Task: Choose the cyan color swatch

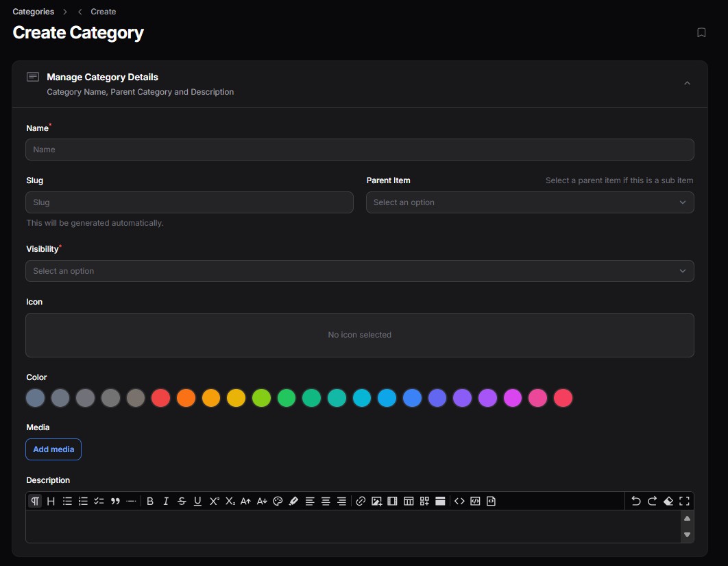Action: click(x=362, y=398)
